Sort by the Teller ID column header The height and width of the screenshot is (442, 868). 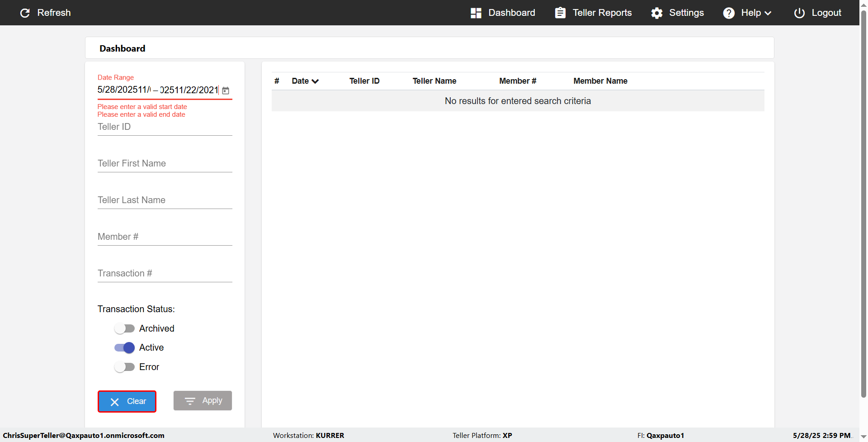[364, 81]
